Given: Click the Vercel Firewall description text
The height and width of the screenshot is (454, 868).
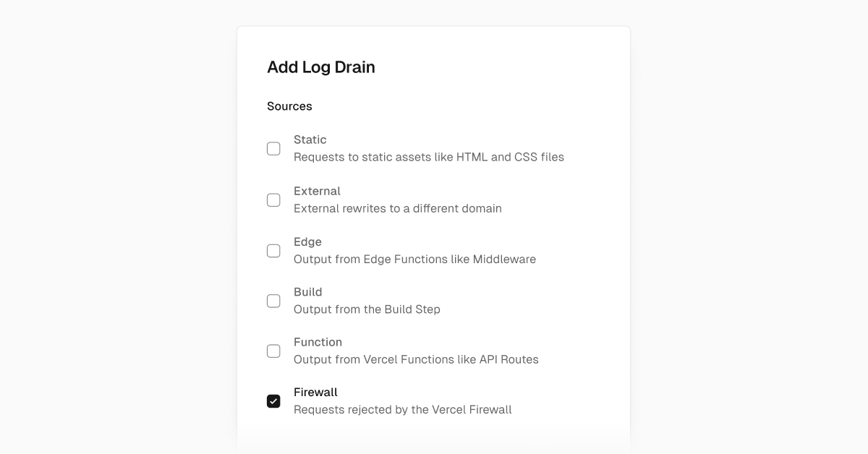Looking at the screenshot, I should click(x=402, y=409).
